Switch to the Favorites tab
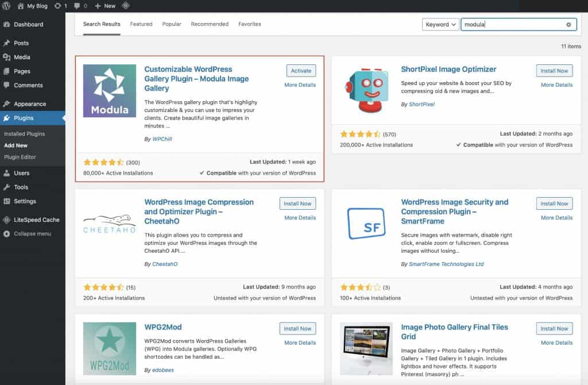Viewport: 588px width, 385px height. (249, 24)
